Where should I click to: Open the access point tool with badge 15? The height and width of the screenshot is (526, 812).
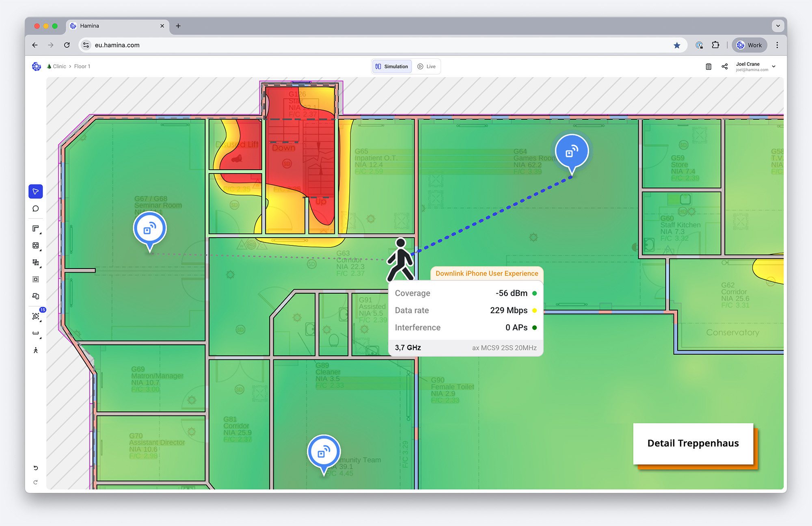[x=36, y=316]
